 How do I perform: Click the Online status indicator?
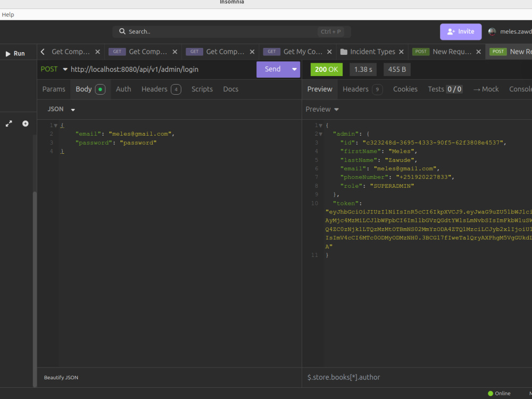pyautogui.click(x=499, y=393)
